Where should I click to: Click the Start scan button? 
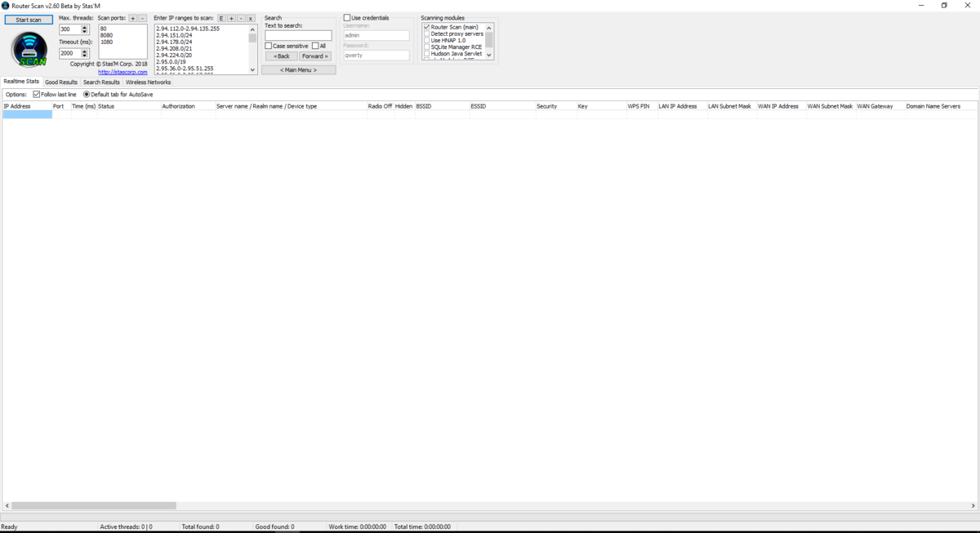pyautogui.click(x=29, y=20)
